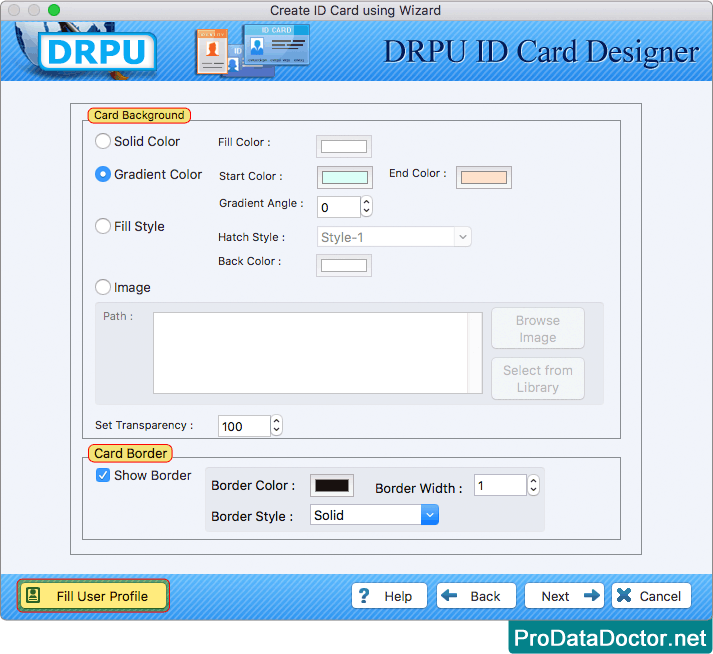Image resolution: width=713 pixels, height=654 pixels.
Task: Click the DRPU ID Card Designer title
Action: pos(541,52)
